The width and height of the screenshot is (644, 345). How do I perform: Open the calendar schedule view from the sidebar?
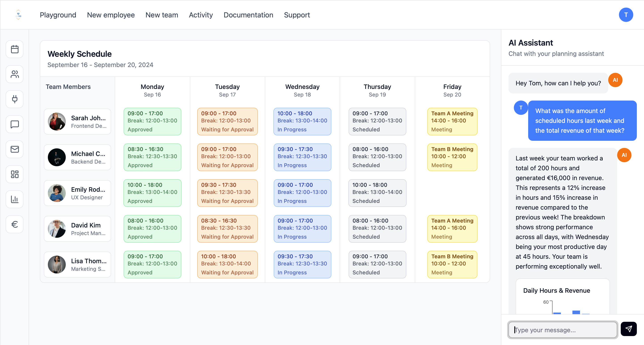[14, 49]
